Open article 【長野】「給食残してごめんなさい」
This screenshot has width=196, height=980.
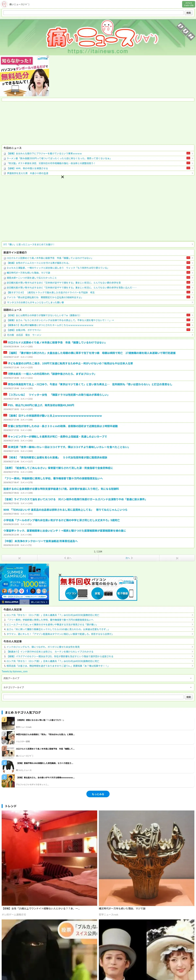click(58, 468)
